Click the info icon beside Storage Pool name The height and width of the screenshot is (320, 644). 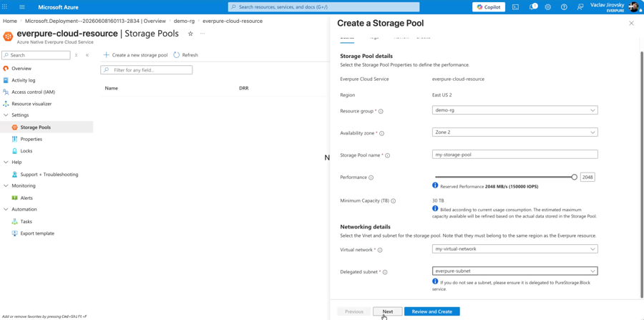point(387,155)
